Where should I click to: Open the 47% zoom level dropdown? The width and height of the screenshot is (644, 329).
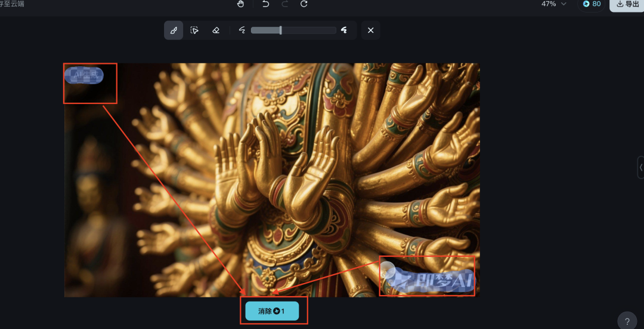(553, 4)
